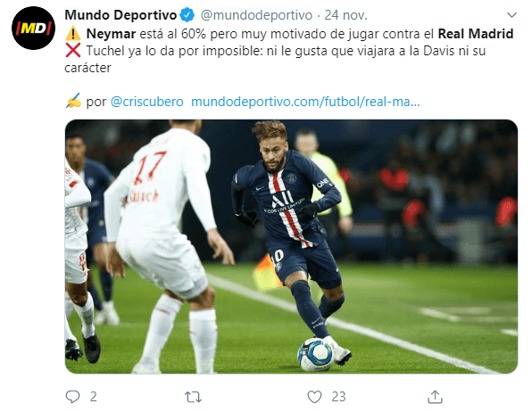Visit the @criscubero mention
The width and height of the screenshot is (532, 412).
tap(147, 102)
